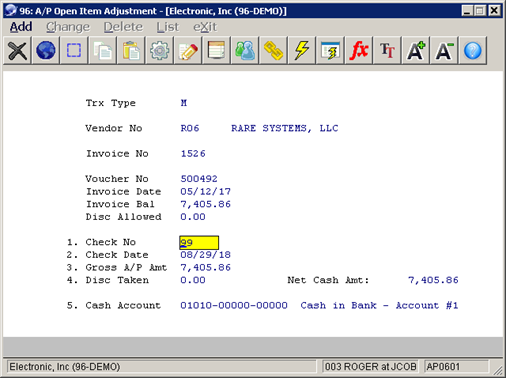
Task: Click vendor number R06
Action: (190, 128)
